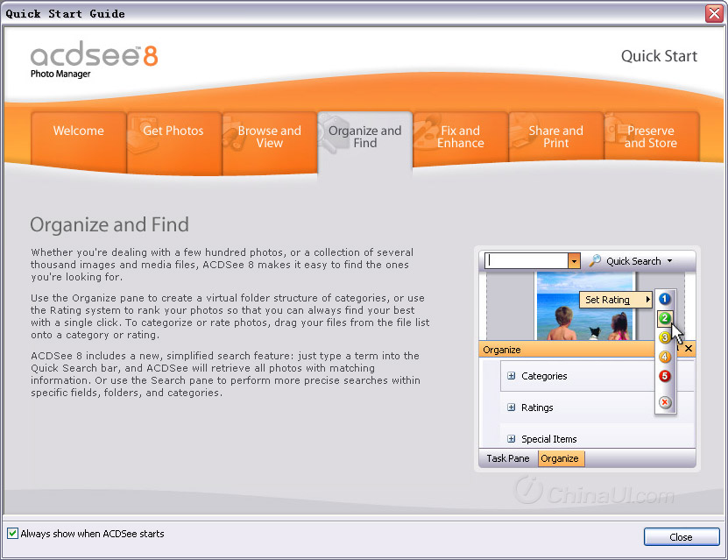Image resolution: width=728 pixels, height=560 pixels.
Task: Click the Organize and Find heading
Action: coord(110,224)
